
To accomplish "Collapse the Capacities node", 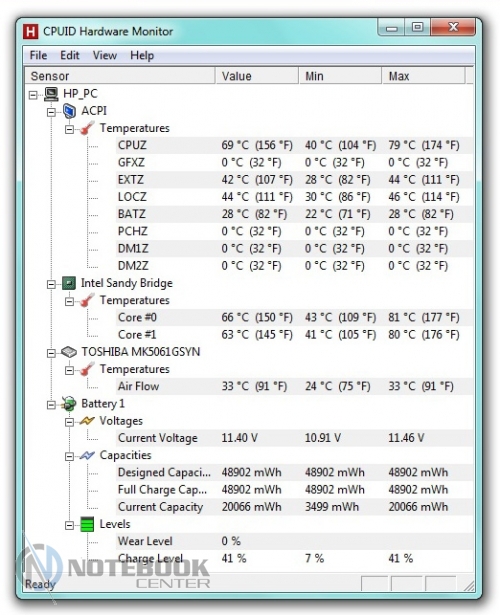I will coord(69,457).
